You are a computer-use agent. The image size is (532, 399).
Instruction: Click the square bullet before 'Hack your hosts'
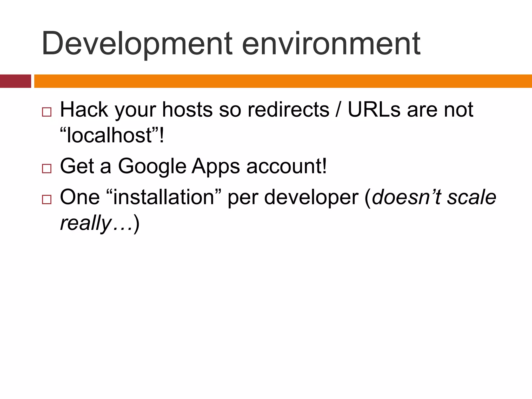tap(46, 112)
